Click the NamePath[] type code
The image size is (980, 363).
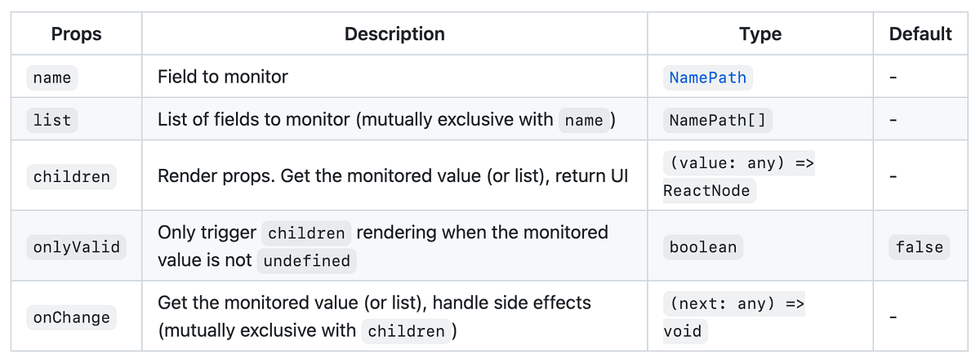717,120
